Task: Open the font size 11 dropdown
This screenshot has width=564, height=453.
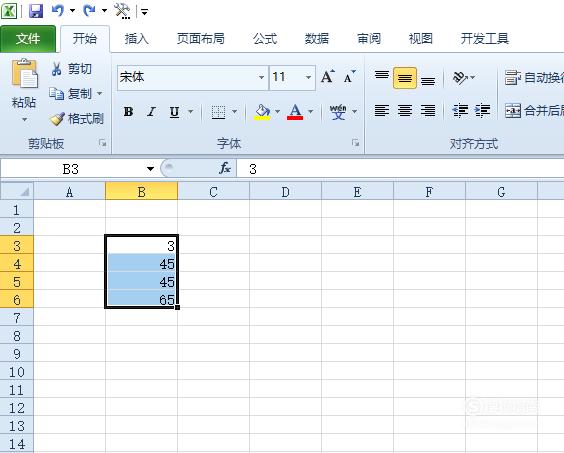Action: (x=308, y=77)
